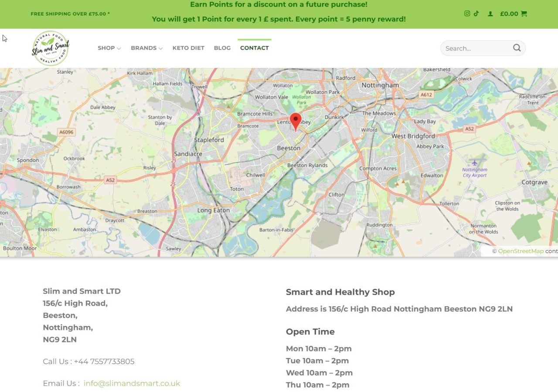Expand the Shop dropdown menu

pyautogui.click(x=109, y=48)
